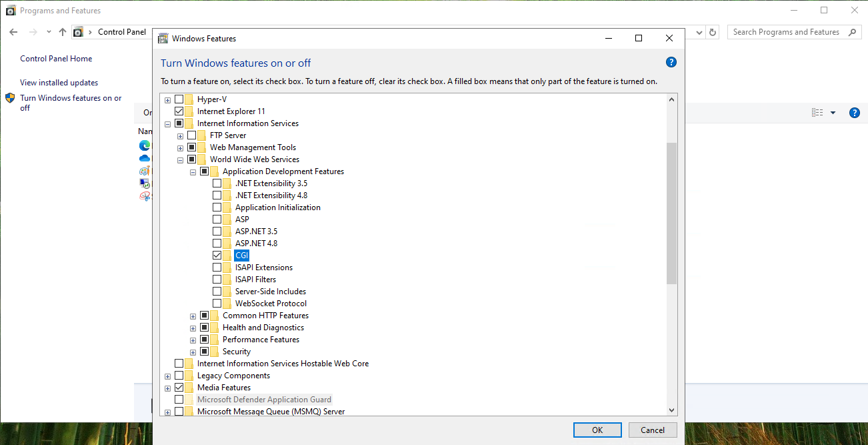Uncheck Internet Explorer 11

[x=179, y=111]
